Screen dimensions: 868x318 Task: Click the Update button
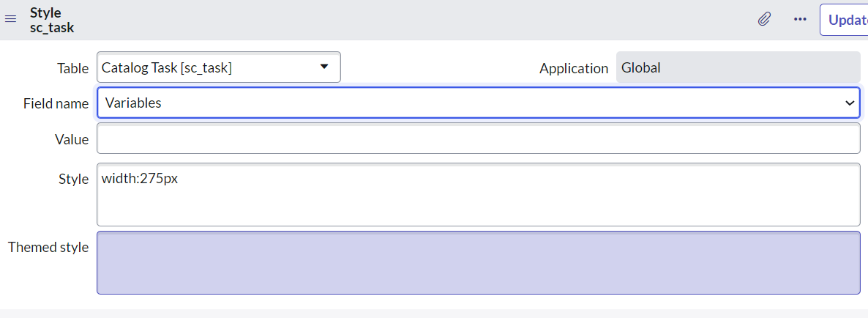click(x=844, y=20)
